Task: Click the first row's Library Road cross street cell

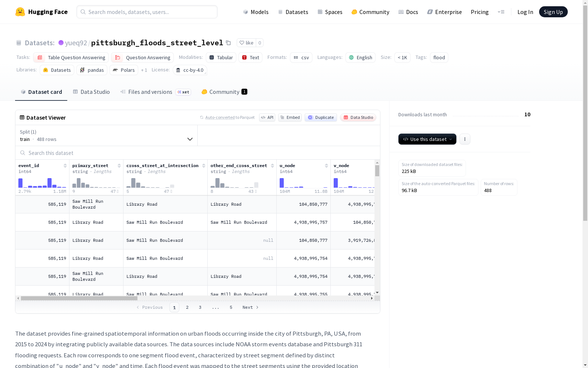Action: point(165,204)
